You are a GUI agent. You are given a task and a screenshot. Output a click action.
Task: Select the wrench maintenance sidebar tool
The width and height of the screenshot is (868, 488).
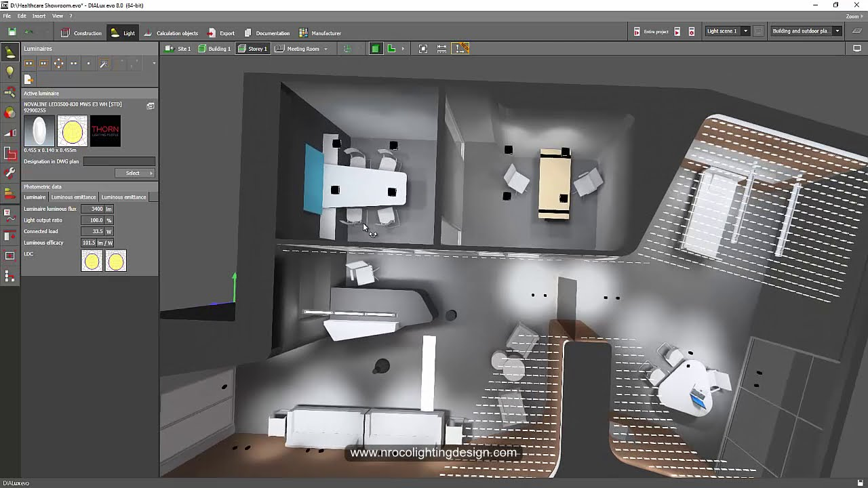click(x=9, y=174)
